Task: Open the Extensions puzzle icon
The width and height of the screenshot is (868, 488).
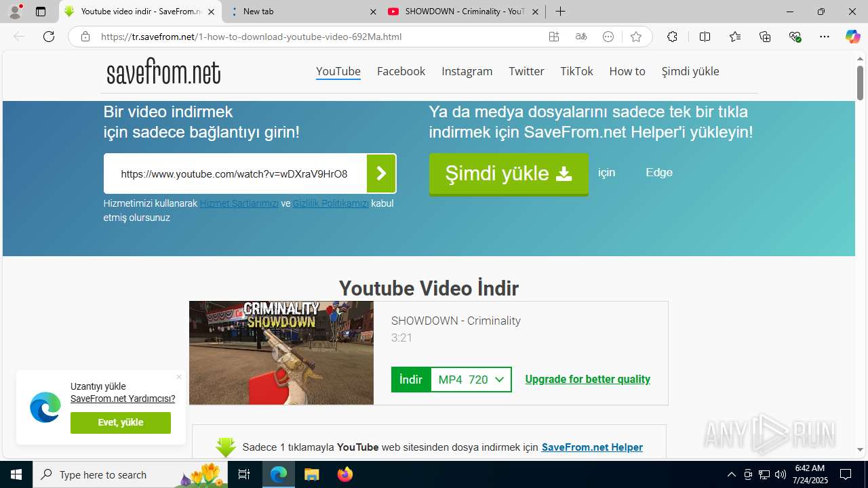Action: [672, 37]
